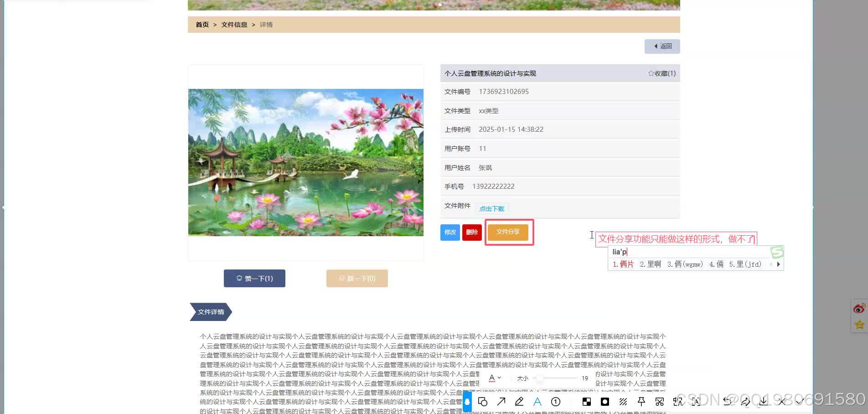
Task: Toggle the 踩一下(0) dislike button
Action: 357,278
